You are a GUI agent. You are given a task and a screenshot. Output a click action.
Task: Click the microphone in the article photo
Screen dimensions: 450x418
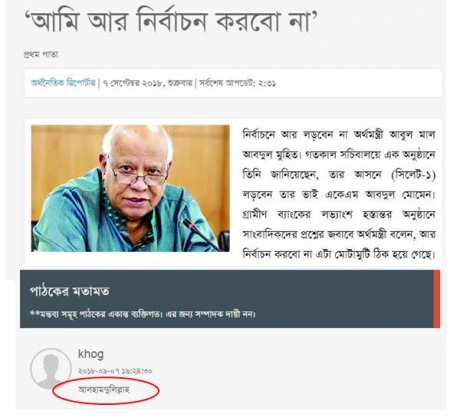coord(202,235)
